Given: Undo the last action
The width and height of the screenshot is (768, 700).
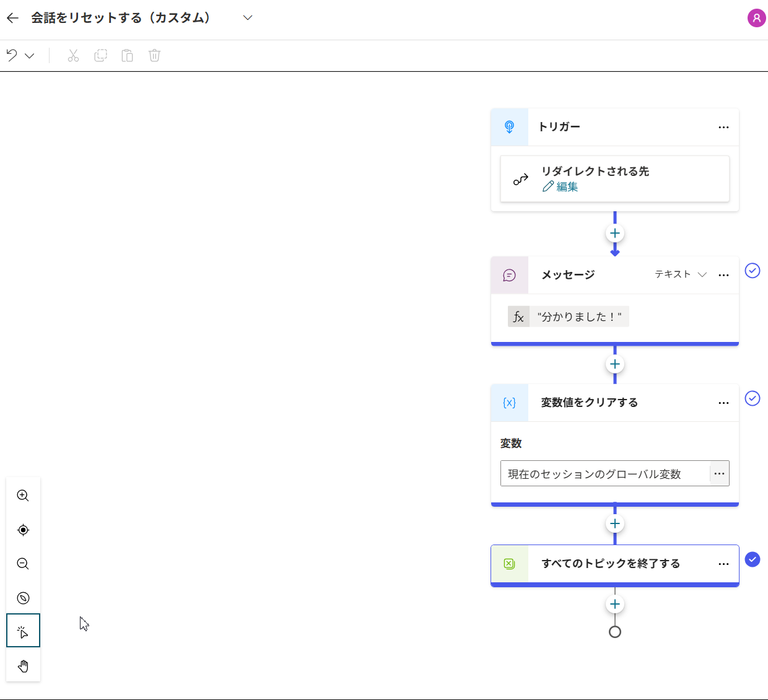Looking at the screenshot, I should coord(12,56).
